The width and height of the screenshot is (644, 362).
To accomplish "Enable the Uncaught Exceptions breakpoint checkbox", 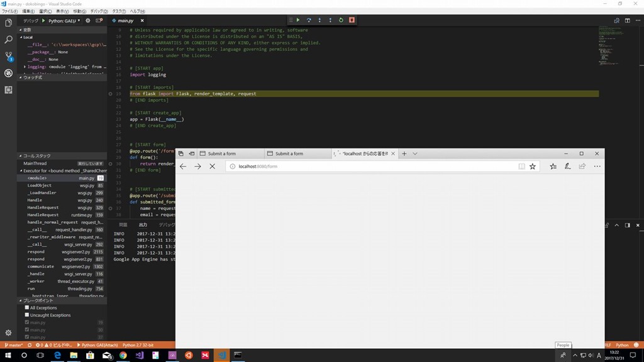I will 27,315.
